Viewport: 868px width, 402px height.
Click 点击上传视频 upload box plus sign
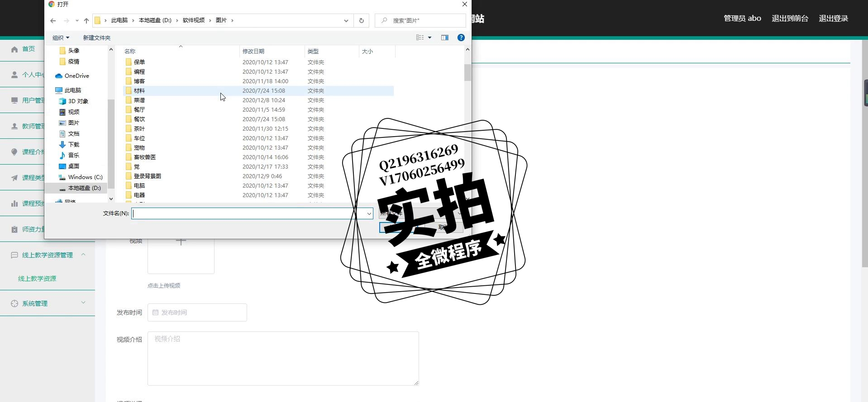point(181,241)
